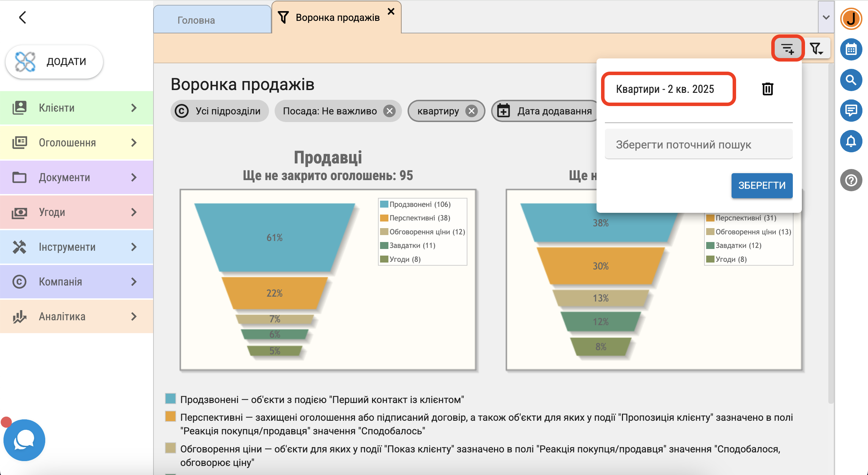Viewport: 868px width, 475px height.
Task: Delete saved search with trash icon
Action: tap(767, 89)
